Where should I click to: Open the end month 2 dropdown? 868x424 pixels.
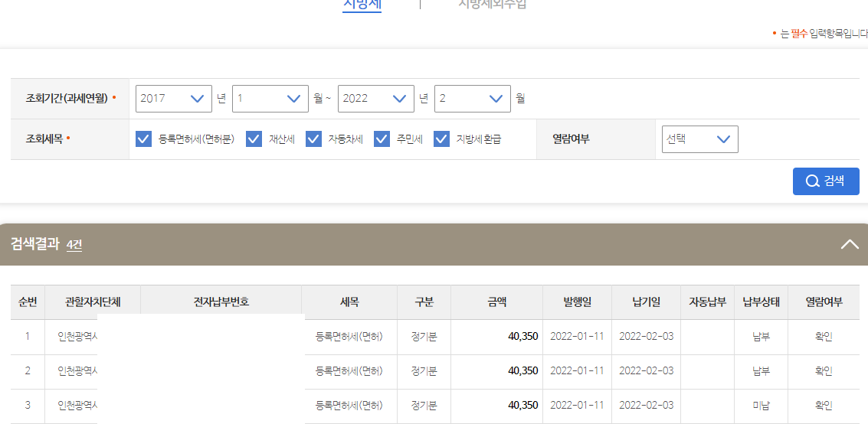coord(473,99)
